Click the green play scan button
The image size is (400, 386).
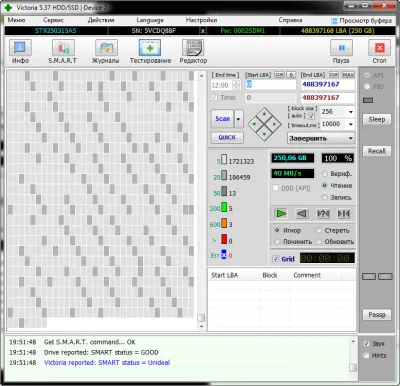tap(281, 213)
